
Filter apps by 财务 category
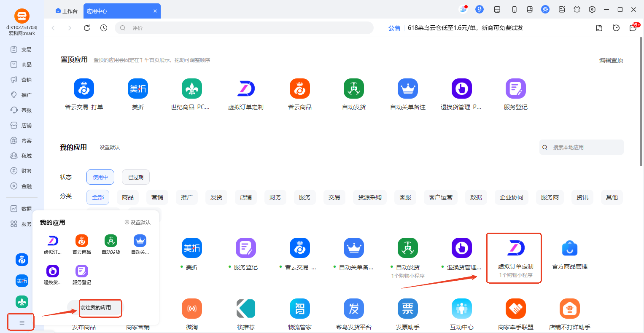pyautogui.click(x=275, y=197)
